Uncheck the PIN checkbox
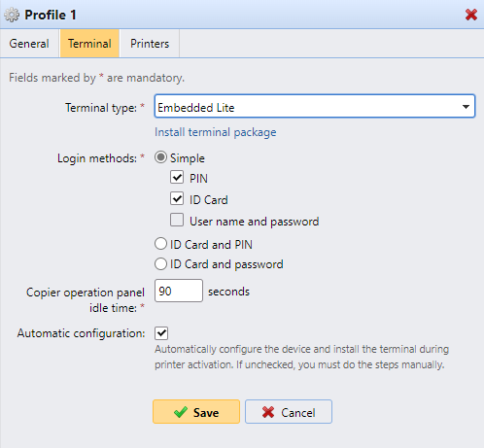This screenshot has height=448, width=484. tap(177, 177)
